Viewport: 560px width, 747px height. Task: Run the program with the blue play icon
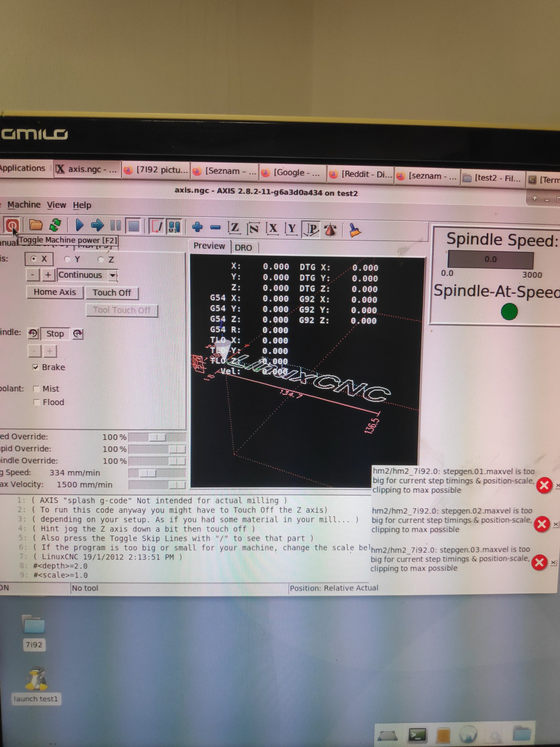[79, 225]
